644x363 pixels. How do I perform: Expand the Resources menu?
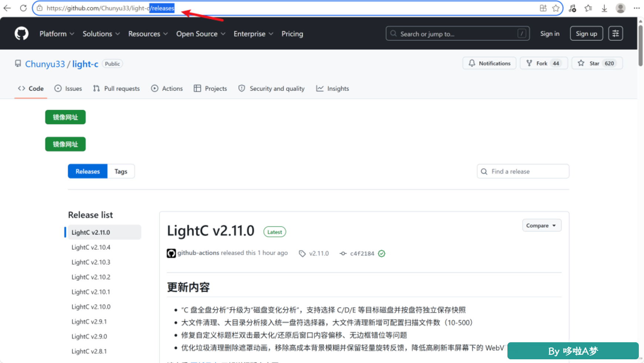coord(148,34)
